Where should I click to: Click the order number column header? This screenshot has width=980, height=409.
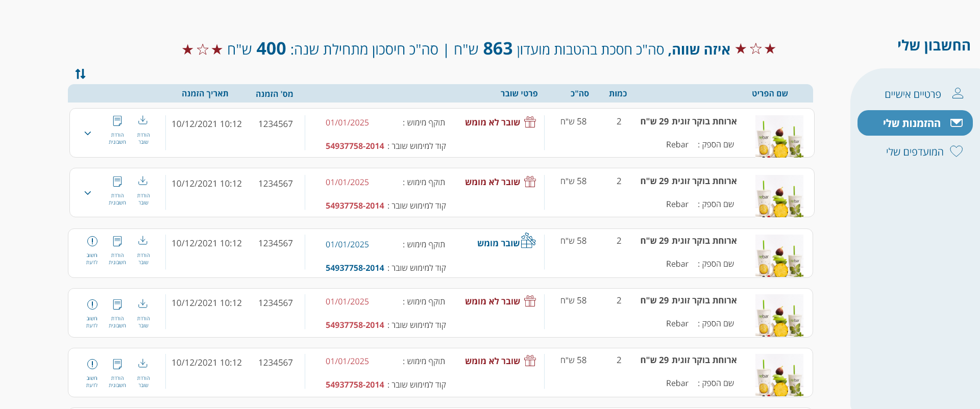click(274, 94)
